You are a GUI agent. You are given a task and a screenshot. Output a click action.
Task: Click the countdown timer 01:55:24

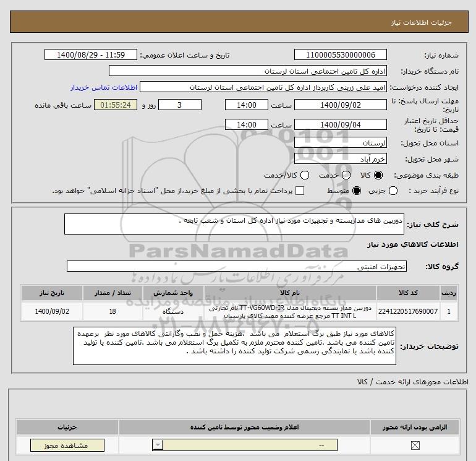coord(116,105)
